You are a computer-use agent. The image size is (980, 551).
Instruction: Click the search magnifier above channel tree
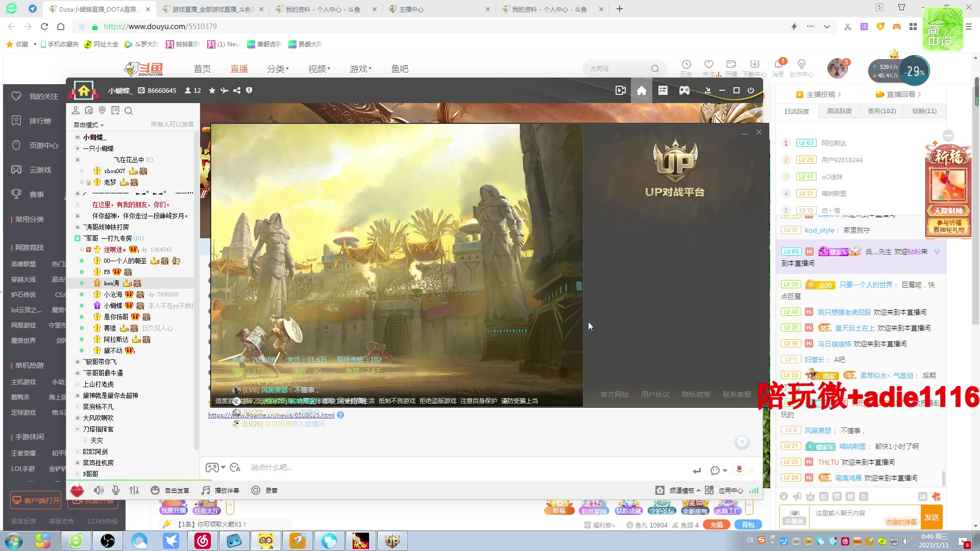pyautogui.click(x=129, y=110)
